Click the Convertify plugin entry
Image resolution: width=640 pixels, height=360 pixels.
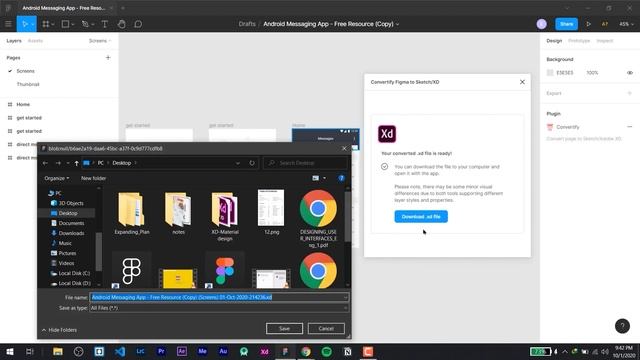[567, 127]
